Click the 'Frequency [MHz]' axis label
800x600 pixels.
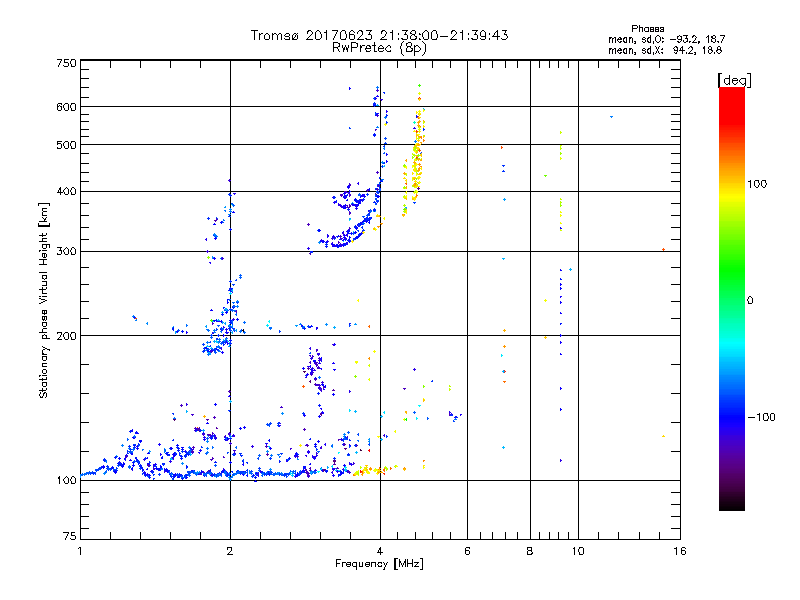(379, 564)
